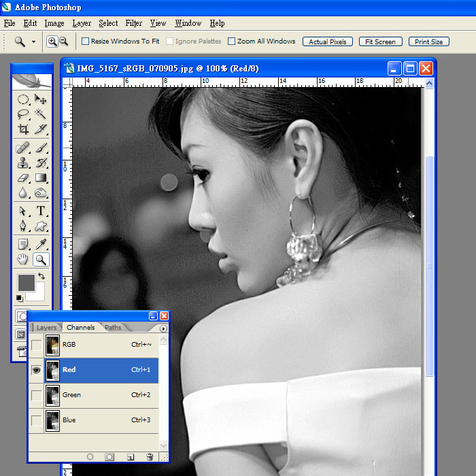The height and width of the screenshot is (476, 476).
Task: Click the Actual Pixels button
Action: tap(327, 41)
